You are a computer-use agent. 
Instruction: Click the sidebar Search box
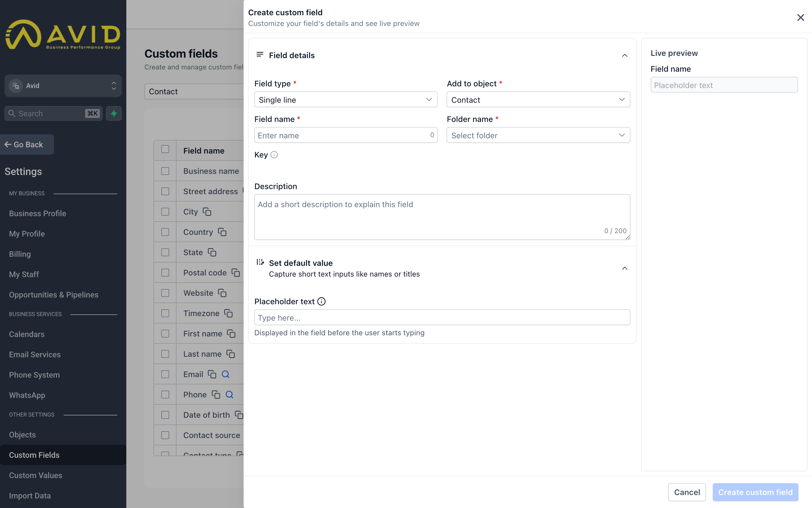pyautogui.click(x=54, y=113)
